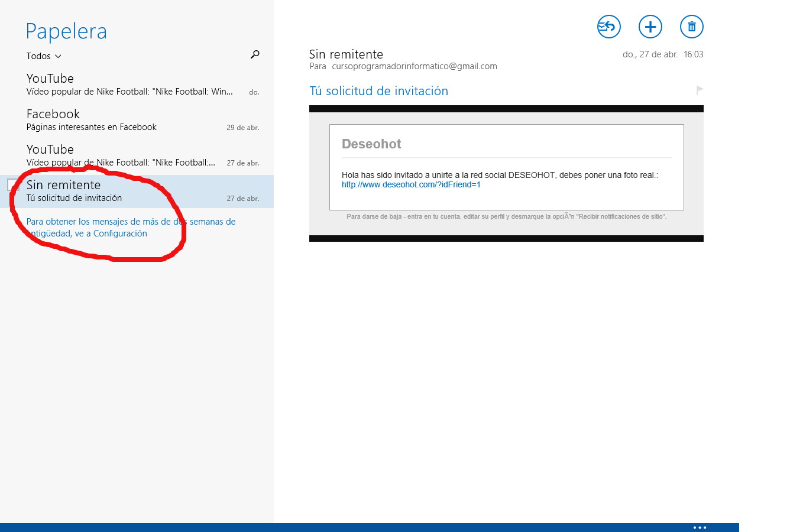Click the message date 27 de abr. 16:03
803x532 pixels.
tap(662, 54)
